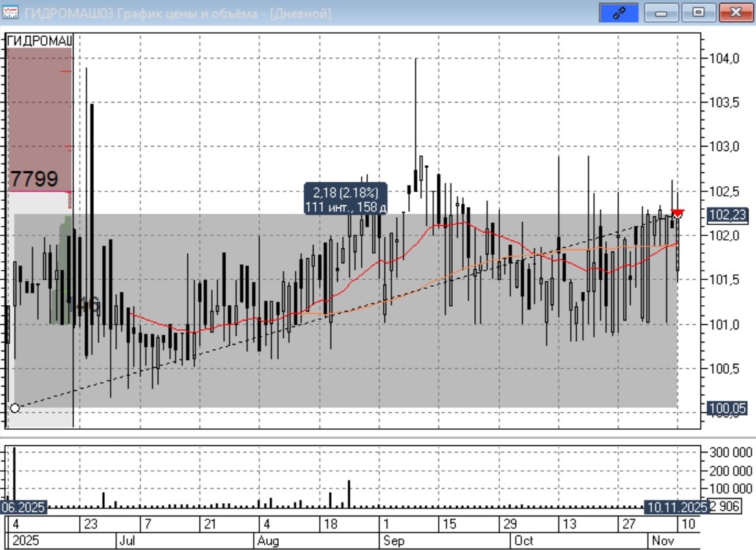The image size is (756, 550).
Task: Click the measurement tooltip 2,18 (2.18%)
Action: click(x=345, y=199)
